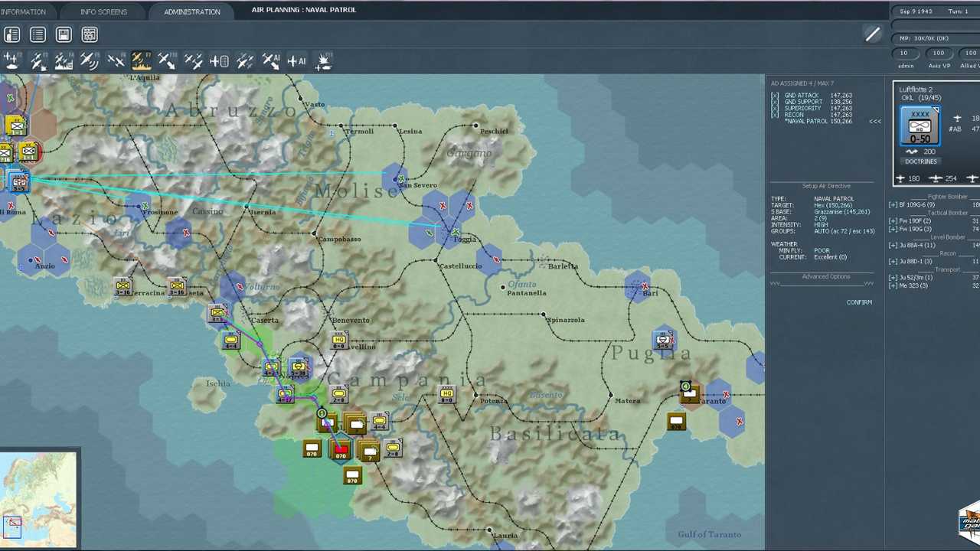Select the two crossed planes superiority icon
This screenshot has width=980, height=551.
click(x=116, y=60)
